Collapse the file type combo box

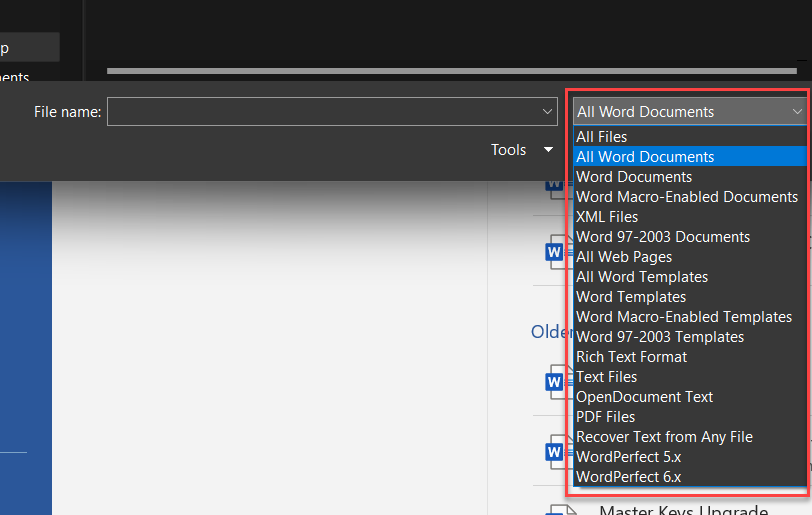tap(797, 111)
